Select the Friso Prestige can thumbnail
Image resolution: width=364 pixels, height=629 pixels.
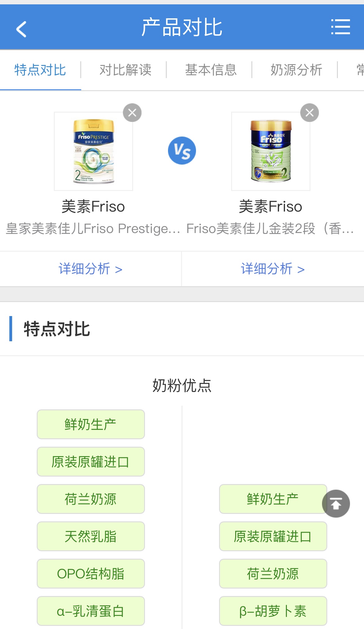tap(93, 151)
